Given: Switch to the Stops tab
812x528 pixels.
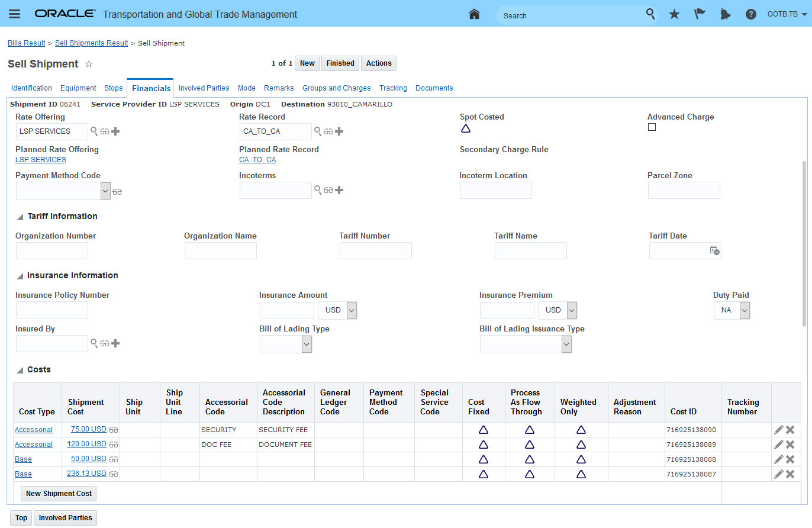Looking at the screenshot, I should tap(114, 88).
